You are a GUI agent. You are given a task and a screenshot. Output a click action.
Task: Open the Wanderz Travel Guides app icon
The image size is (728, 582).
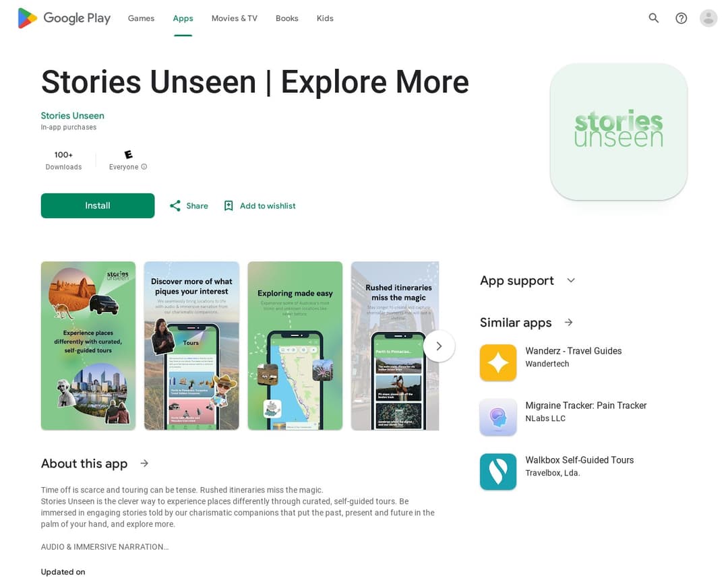497,362
